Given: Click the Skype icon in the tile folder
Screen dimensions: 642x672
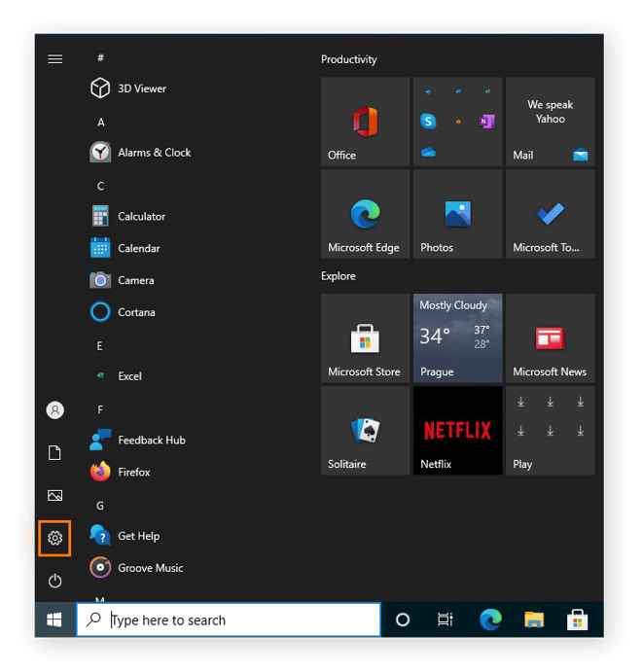Looking at the screenshot, I should (428, 122).
